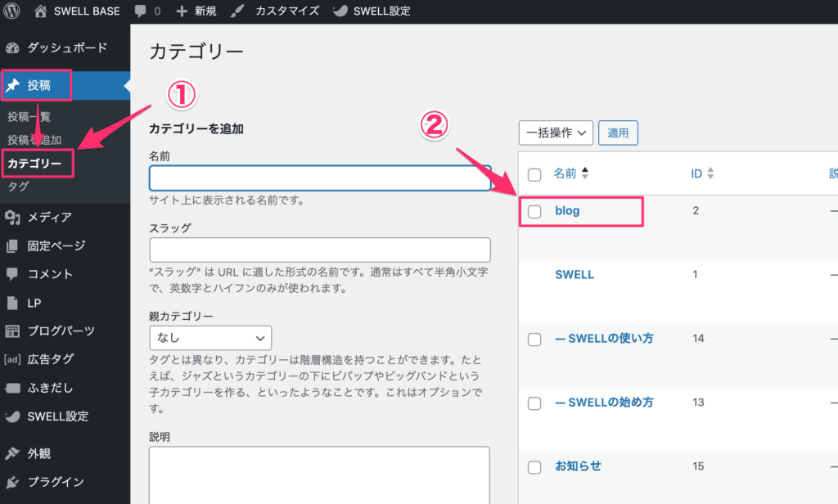Select all categories with header checkbox

tap(534, 173)
